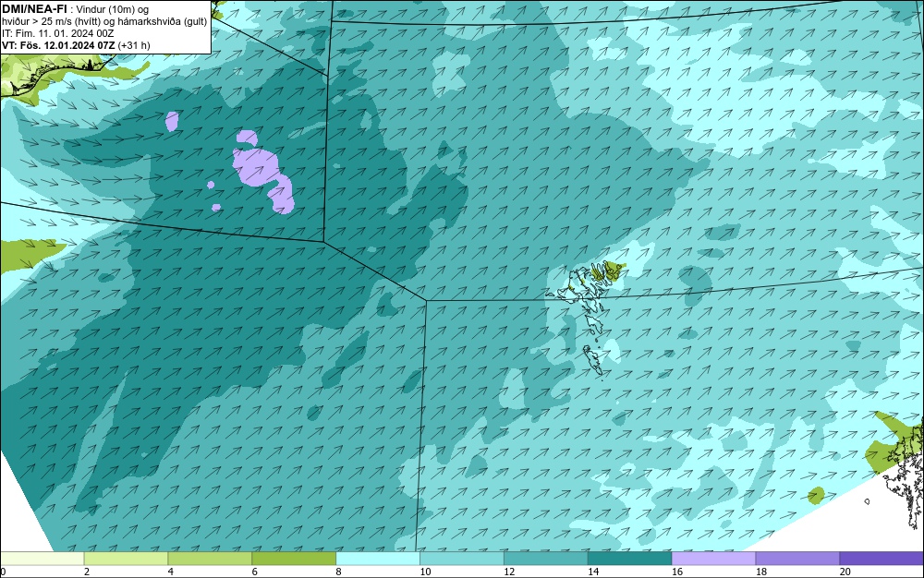Click the 12–14 m/s medium teal legend swatch
Viewport: 924px width, 578px height.
pyautogui.click(x=546, y=558)
